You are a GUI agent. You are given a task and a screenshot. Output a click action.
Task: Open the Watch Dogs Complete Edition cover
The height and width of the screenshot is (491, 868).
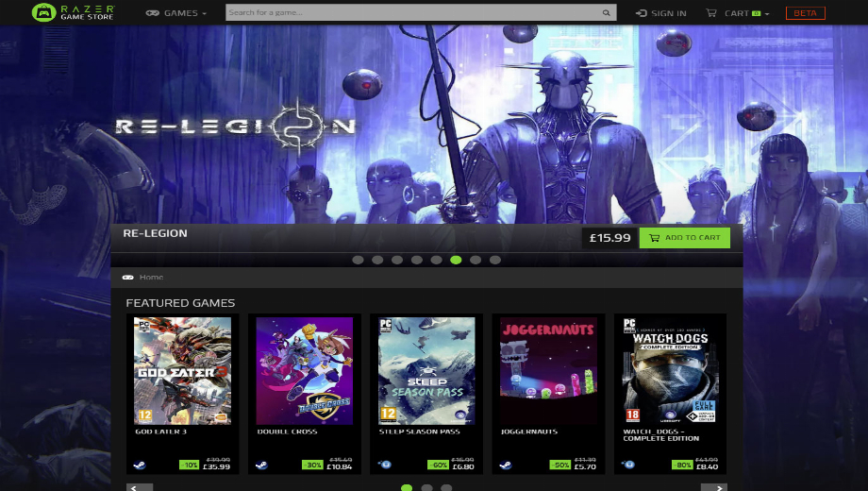point(671,371)
